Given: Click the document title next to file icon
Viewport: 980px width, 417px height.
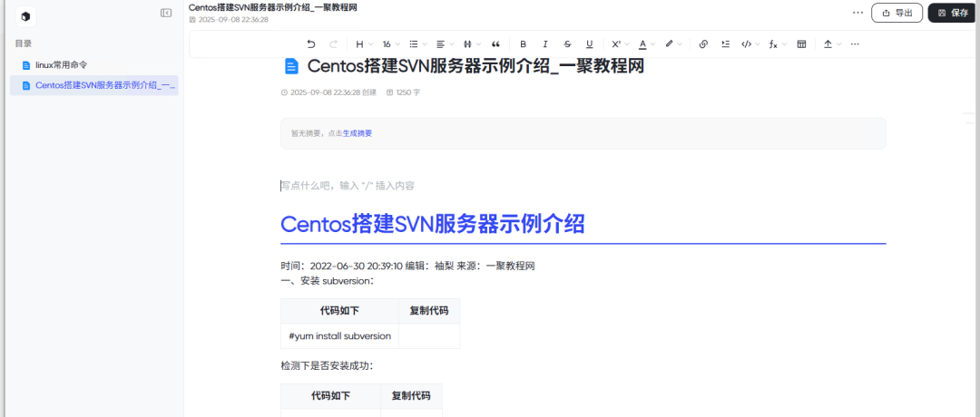Looking at the screenshot, I should click(x=475, y=65).
